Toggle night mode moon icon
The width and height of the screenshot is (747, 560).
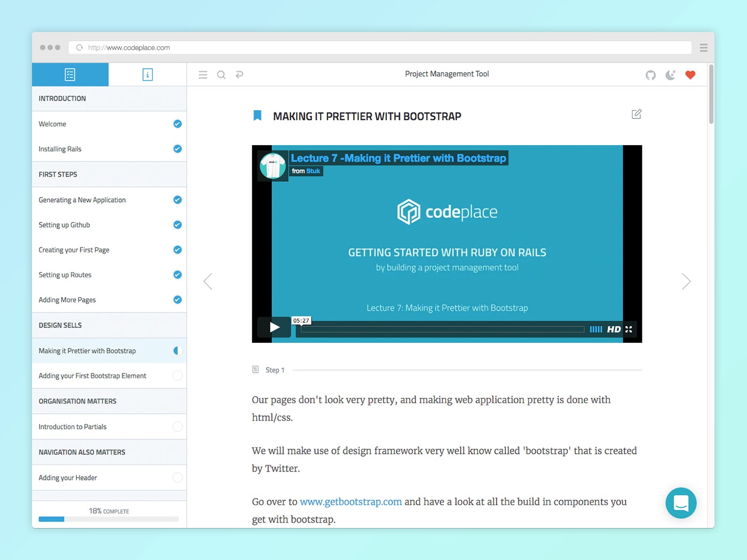tap(671, 75)
